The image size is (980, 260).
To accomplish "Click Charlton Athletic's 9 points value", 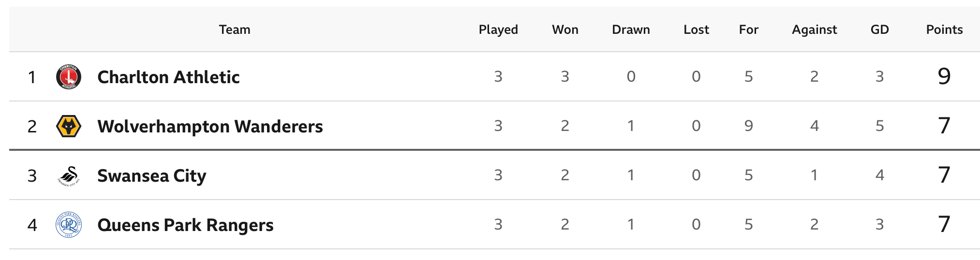I will point(944,76).
